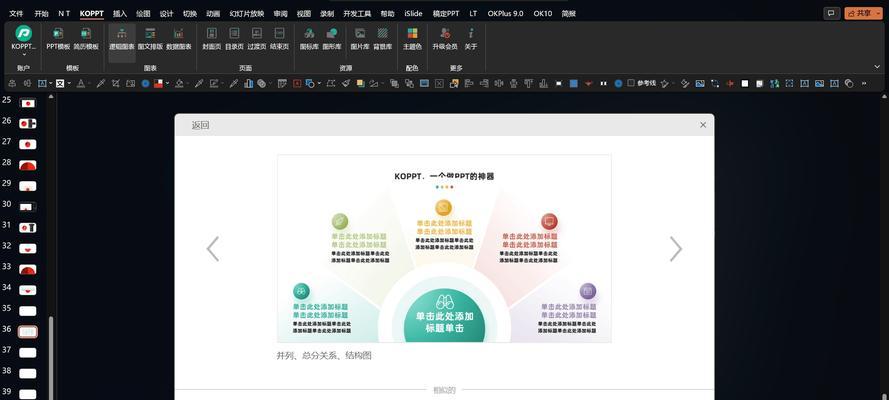
Task: Insert a 目录页 contents page
Action: (234, 39)
